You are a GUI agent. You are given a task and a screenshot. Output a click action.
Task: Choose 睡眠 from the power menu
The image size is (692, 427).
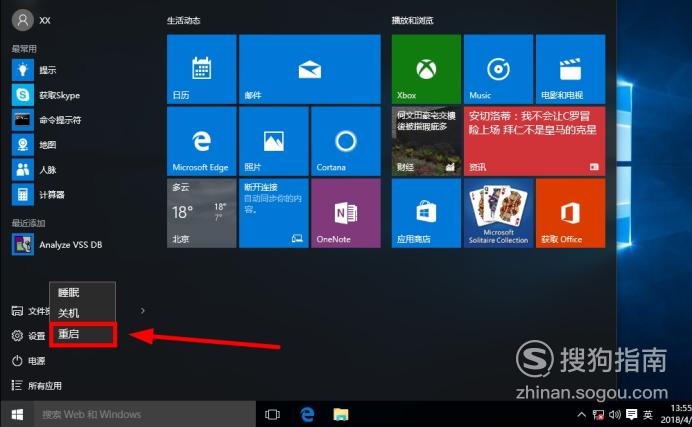point(83,292)
